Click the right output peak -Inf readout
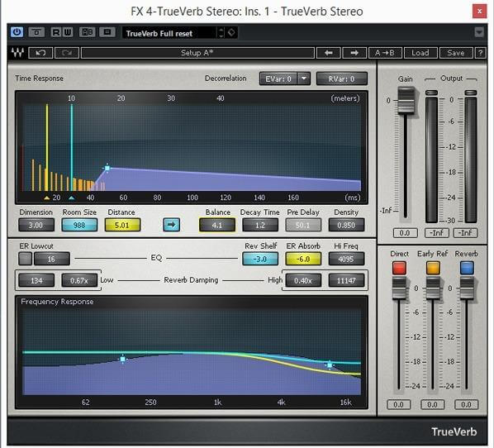The height and width of the screenshot is (448, 494). tap(465, 233)
